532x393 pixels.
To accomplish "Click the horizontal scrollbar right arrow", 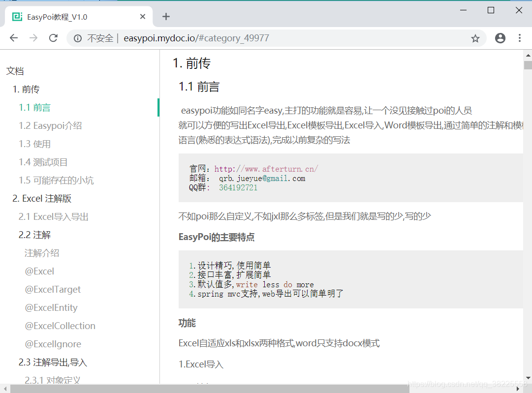I will (518, 389).
